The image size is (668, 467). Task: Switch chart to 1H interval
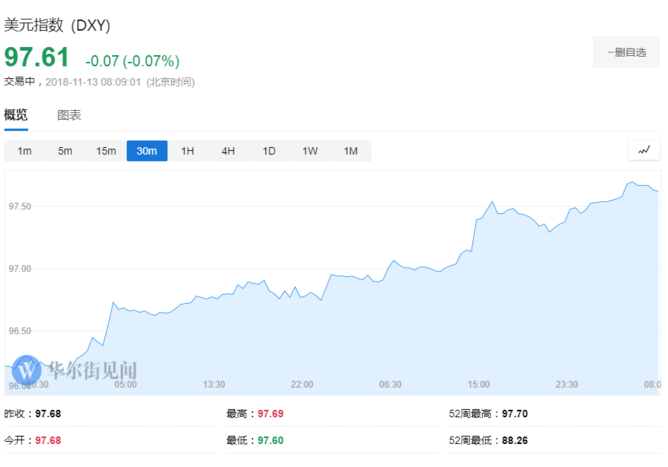tap(187, 151)
